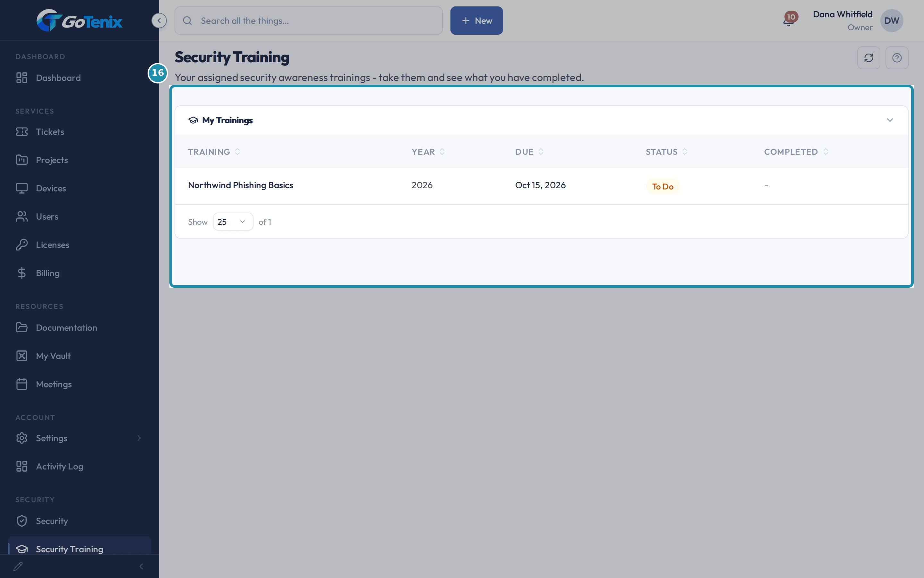Open Documentation
This screenshot has width=924, height=578.
[x=80, y=328]
